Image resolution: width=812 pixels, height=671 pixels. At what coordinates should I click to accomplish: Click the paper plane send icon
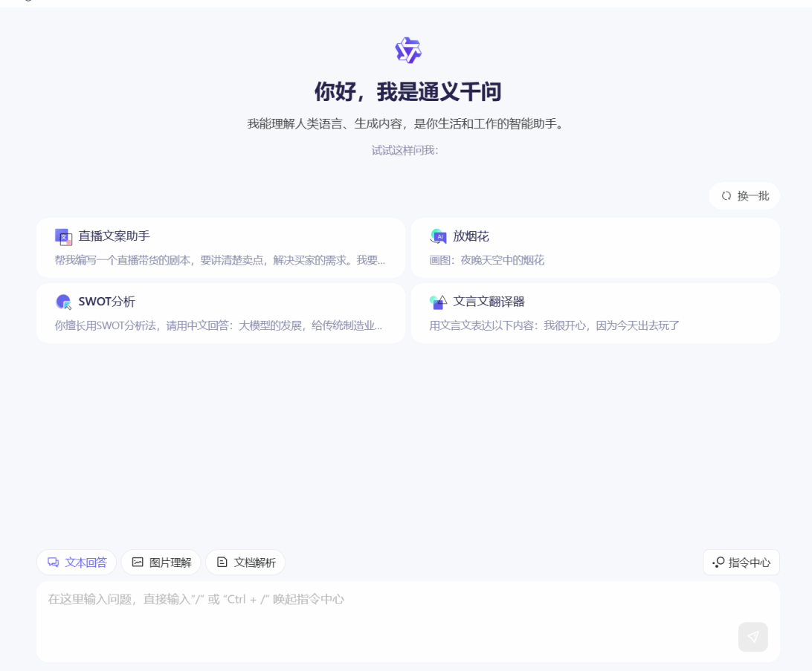(753, 637)
